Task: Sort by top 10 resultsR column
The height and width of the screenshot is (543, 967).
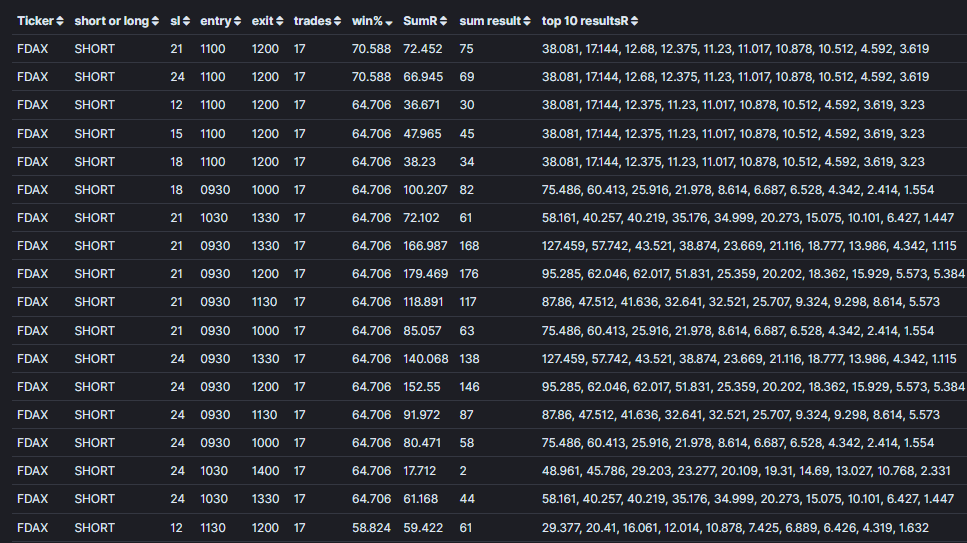Action: (590, 21)
